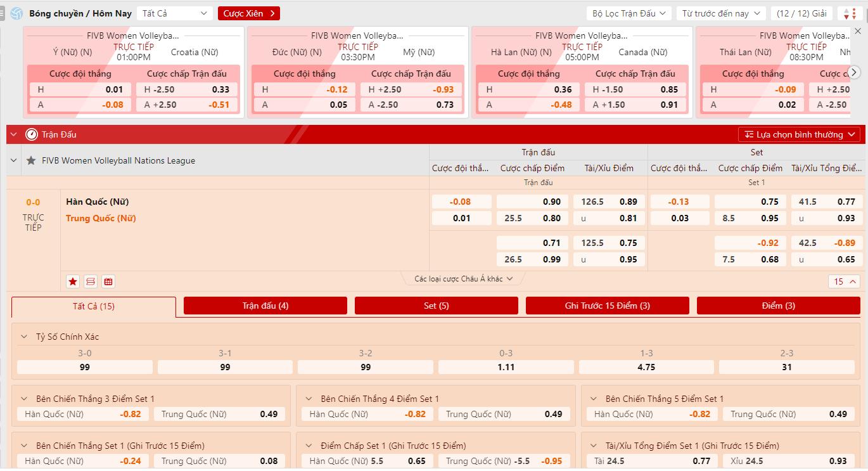Collapse Bên Chiến Thắng 3 Điểm Set 1

(24, 399)
